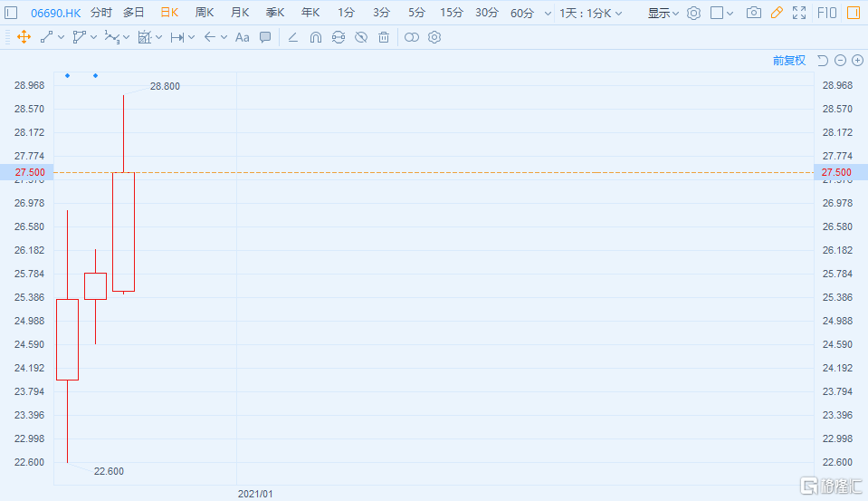868x501 pixels.
Task: Click the text annotation Aa tool
Action: point(242,37)
